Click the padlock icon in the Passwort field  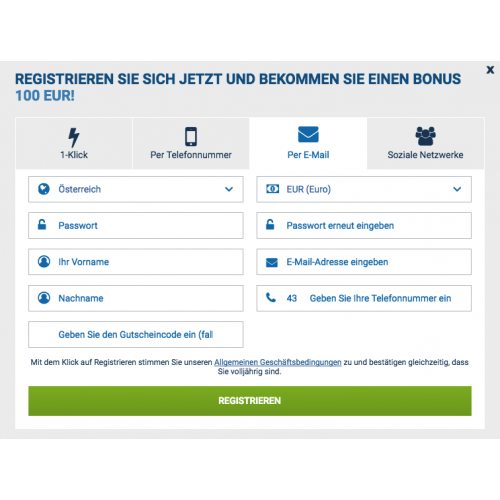(x=42, y=224)
